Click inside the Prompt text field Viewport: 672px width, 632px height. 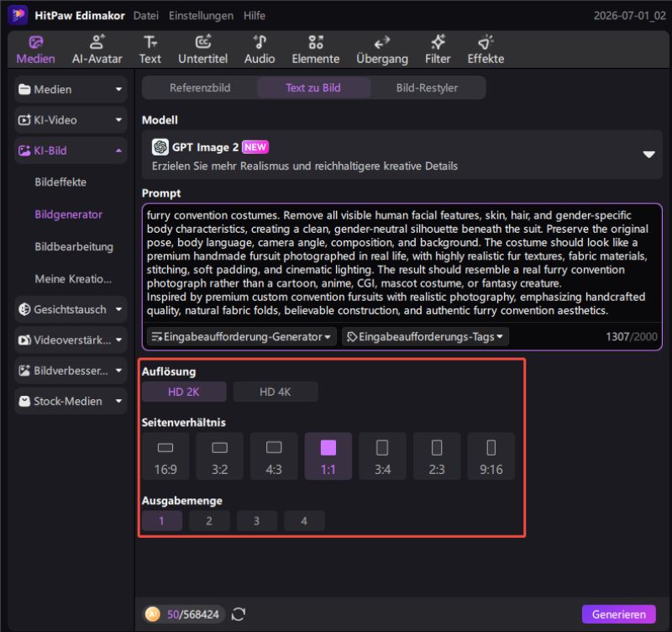(402, 263)
